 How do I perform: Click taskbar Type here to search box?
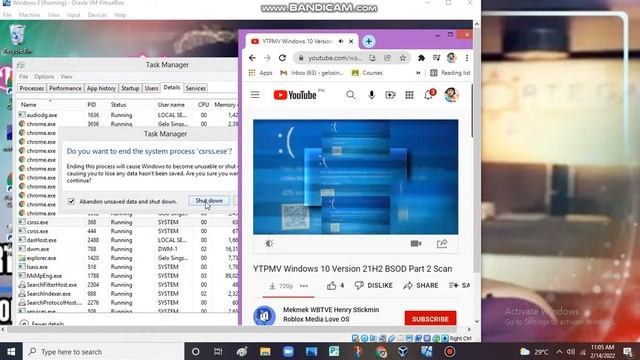coord(104,351)
